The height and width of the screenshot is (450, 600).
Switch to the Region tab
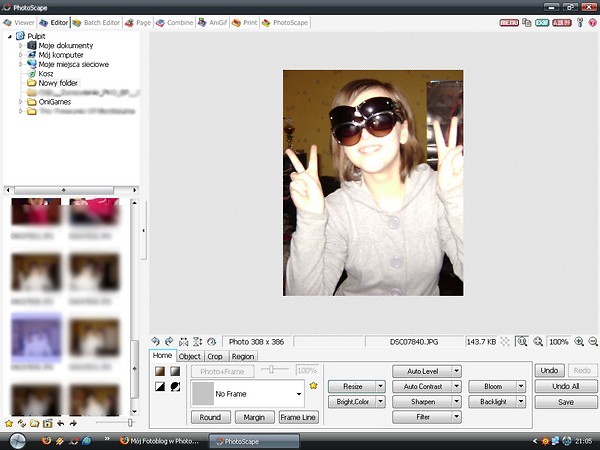tap(243, 356)
